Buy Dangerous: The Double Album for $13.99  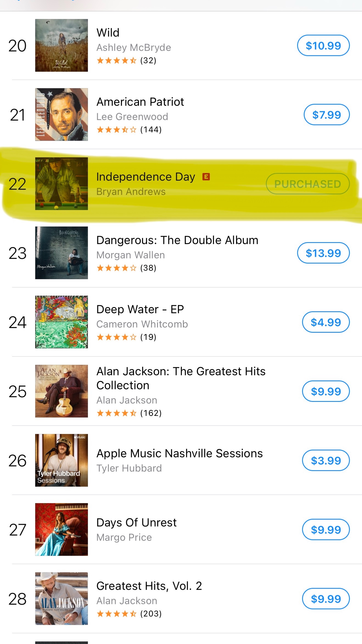point(323,253)
